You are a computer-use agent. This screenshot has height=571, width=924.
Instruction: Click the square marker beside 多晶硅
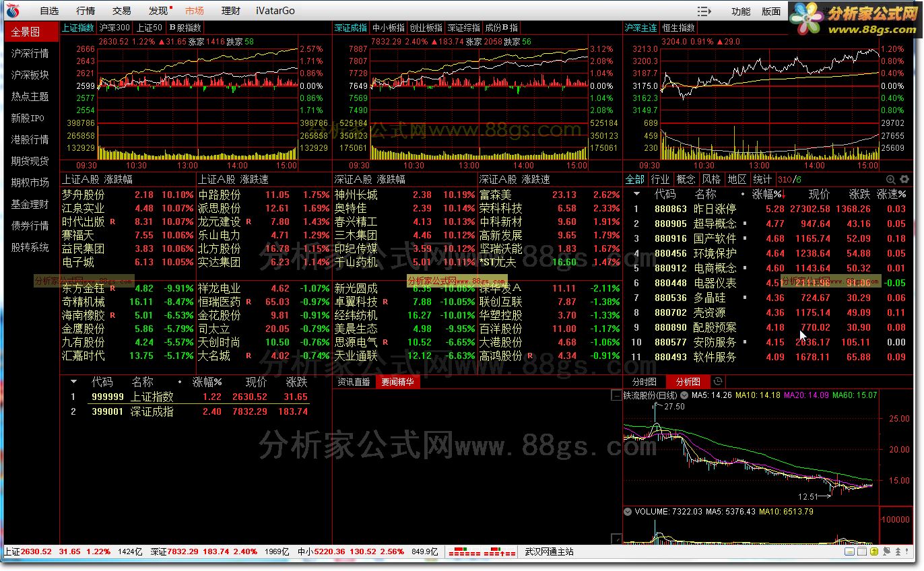(744, 297)
